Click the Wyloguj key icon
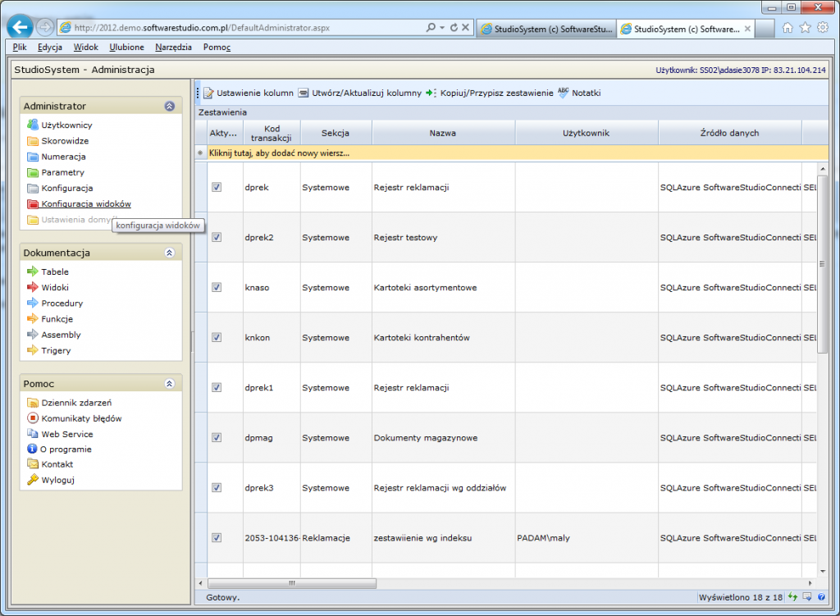Image resolution: width=840 pixels, height=616 pixels. click(x=33, y=480)
